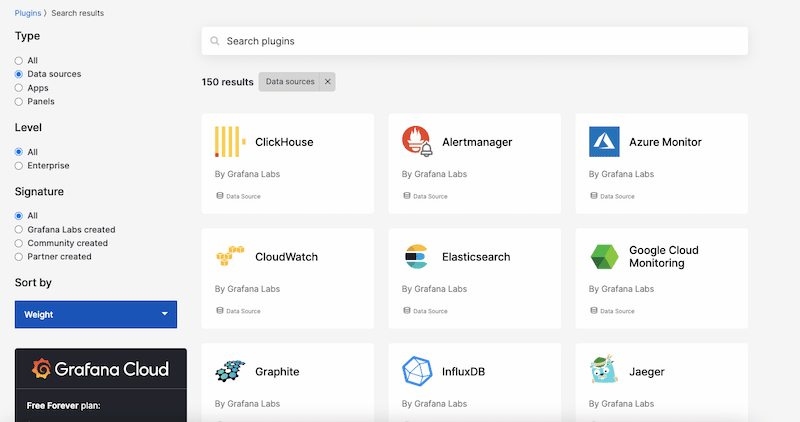Open the InfluxDB logo icon
The width and height of the screenshot is (800, 422).
(x=417, y=372)
